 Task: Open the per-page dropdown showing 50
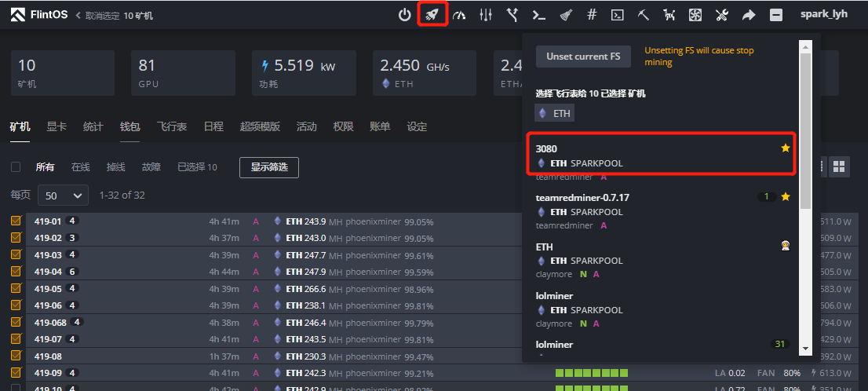pos(65,195)
